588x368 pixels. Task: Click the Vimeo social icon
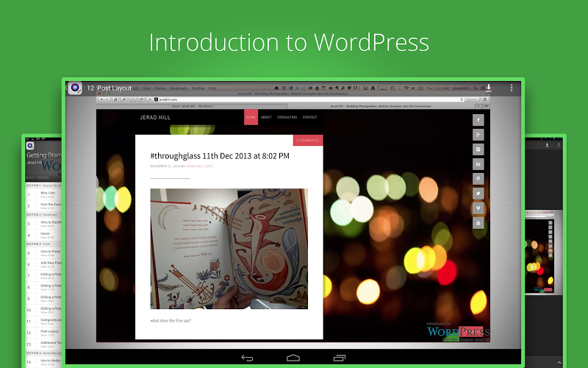pos(478,208)
